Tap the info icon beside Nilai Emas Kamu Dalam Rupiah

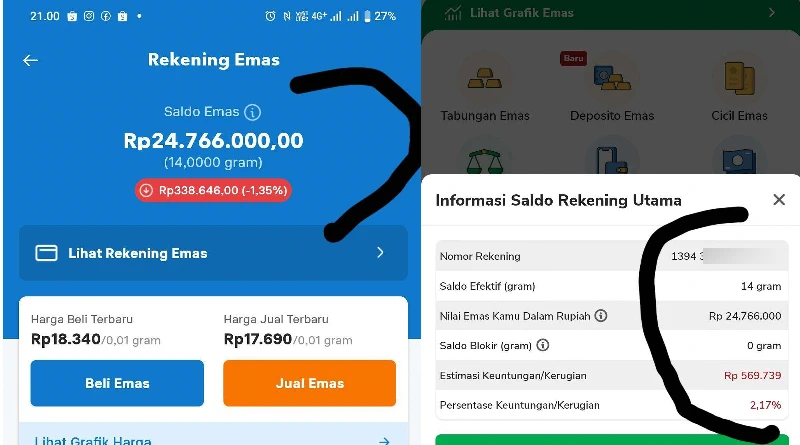pyautogui.click(x=601, y=316)
